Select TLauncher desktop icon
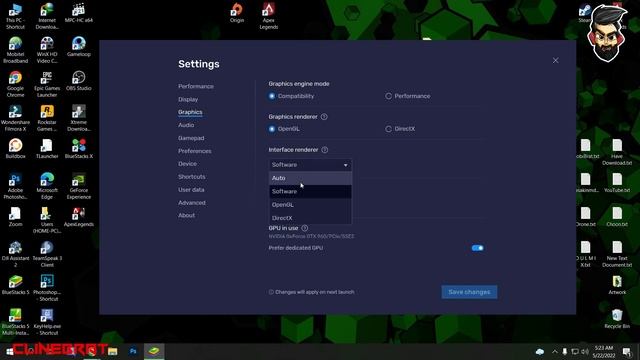Image resolution: width=640 pixels, height=360 pixels. pyautogui.click(x=47, y=149)
